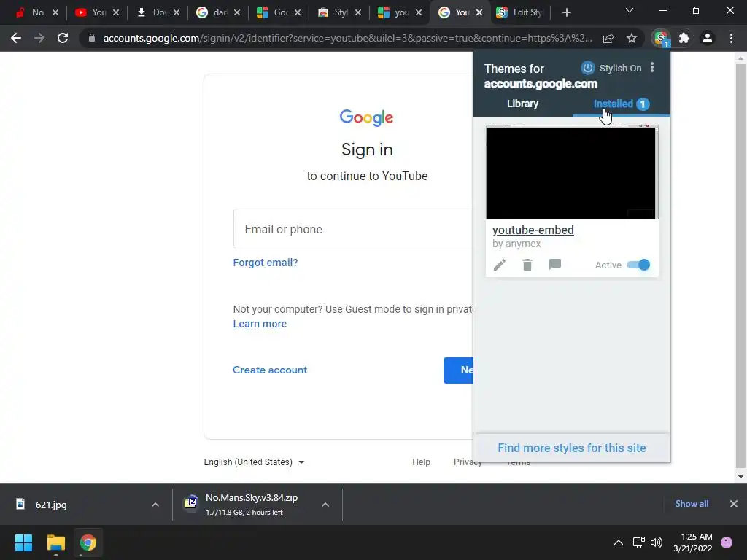Image resolution: width=747 pixels, height=560 pixels.
Task: Delete youtube-embed style with trash icon
Action: (527, 265)
